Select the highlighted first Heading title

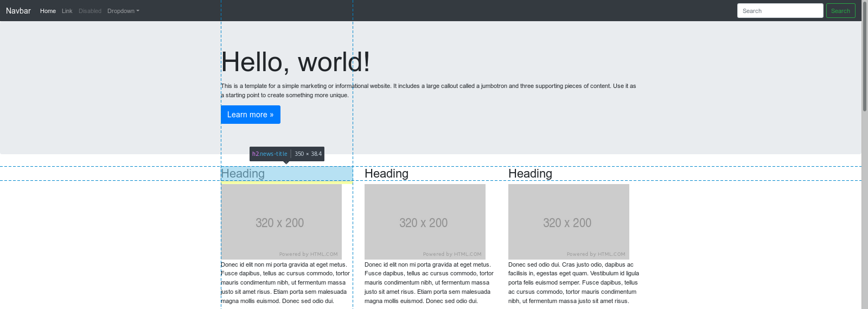tap(286, 174)
